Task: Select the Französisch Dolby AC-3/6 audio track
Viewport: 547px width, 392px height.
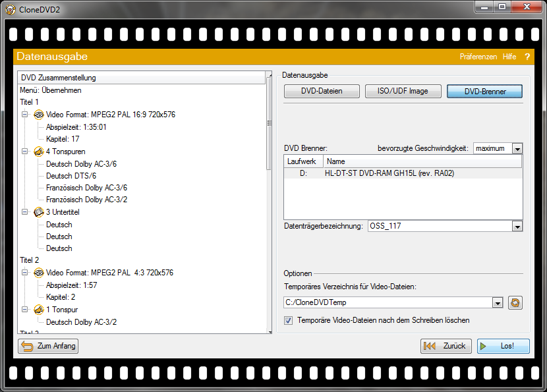Action: tap(86, 188)
